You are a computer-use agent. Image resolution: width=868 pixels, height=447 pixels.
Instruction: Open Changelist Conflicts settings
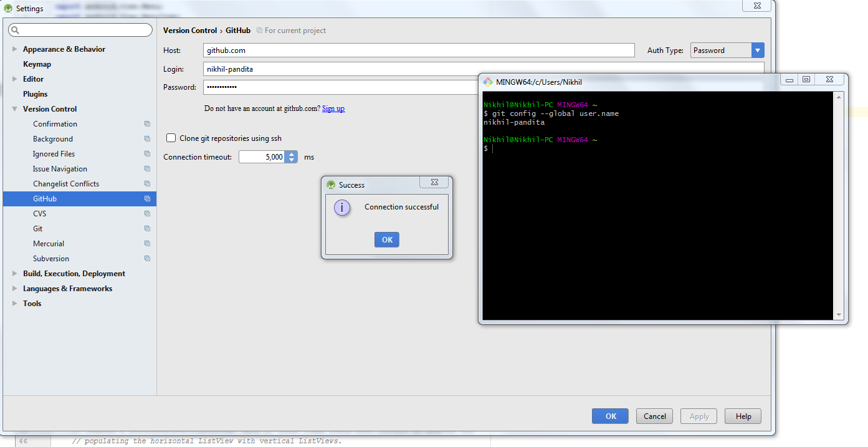click(66, 184)
